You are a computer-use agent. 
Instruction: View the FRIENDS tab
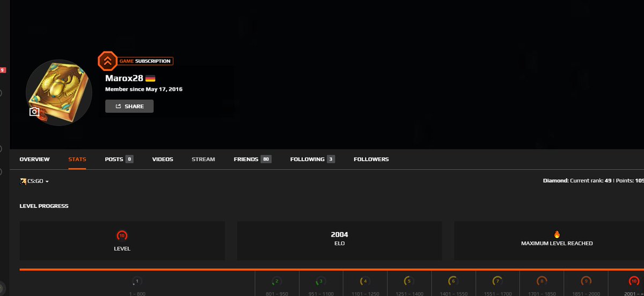point(252,159)
